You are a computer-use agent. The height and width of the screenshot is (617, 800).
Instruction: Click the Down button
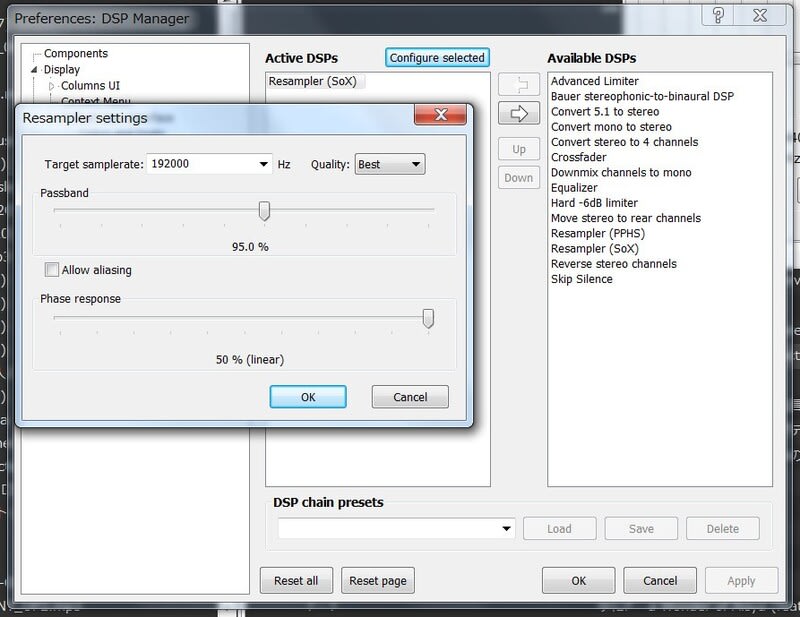pos(519,178)
